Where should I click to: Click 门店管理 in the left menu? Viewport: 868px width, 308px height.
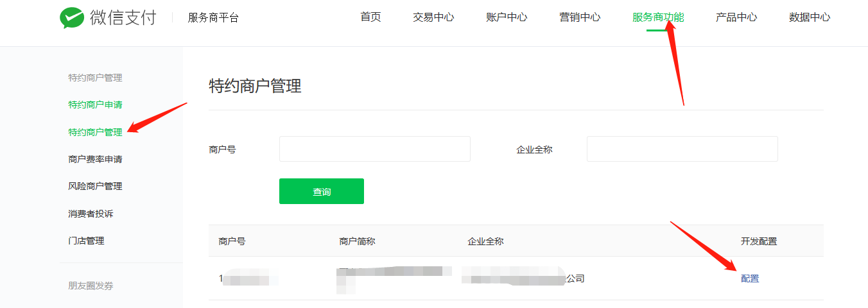(86, 241)
